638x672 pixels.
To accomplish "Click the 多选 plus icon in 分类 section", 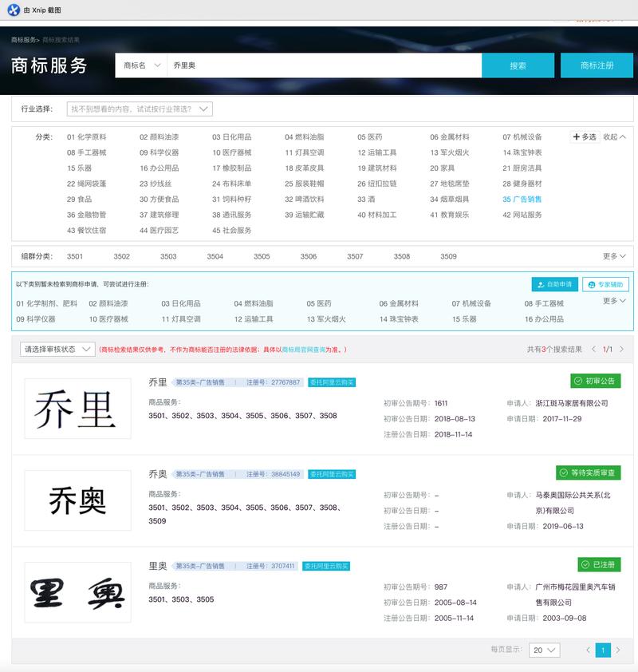I will [577, 135].
